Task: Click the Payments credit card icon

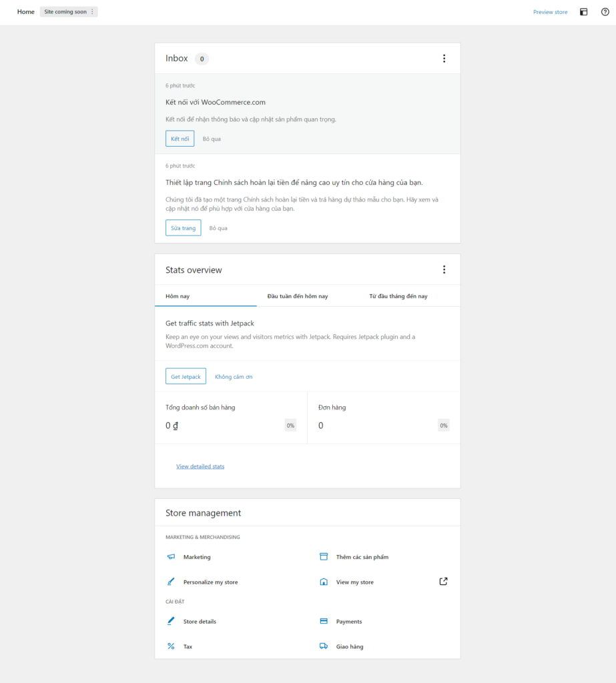Action: [324, 622]
